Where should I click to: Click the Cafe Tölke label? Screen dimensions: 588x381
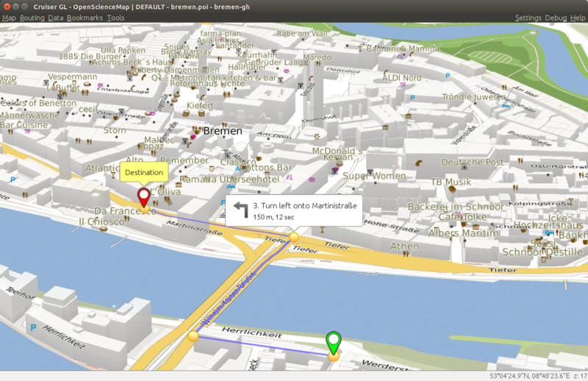pos(462,217)
